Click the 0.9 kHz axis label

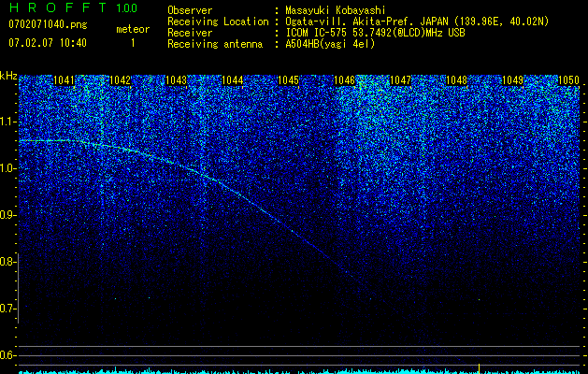(7, 215)
